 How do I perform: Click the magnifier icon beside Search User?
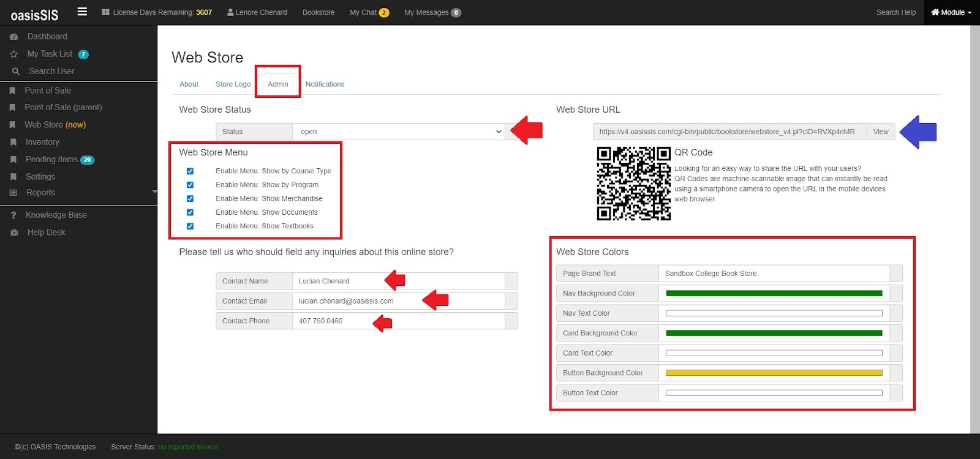pyautogui.click(x=16, y=71)
